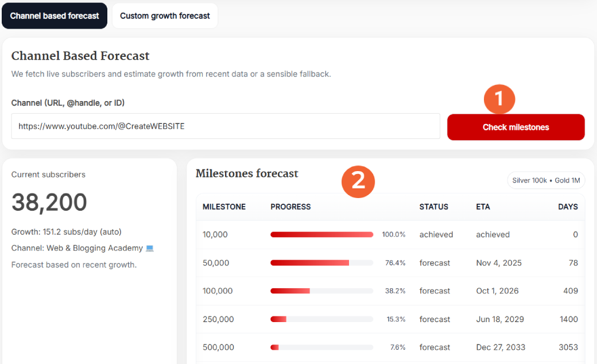Viewport: 597px width, 364px height.
Task: Click the forecast status in 500,000 row
Action: coord(435,347)
